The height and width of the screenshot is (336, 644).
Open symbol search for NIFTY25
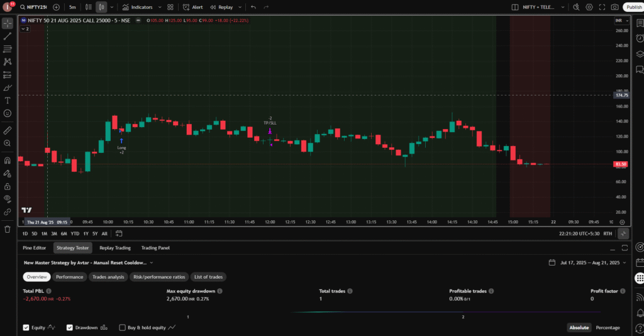pos(33,7)
